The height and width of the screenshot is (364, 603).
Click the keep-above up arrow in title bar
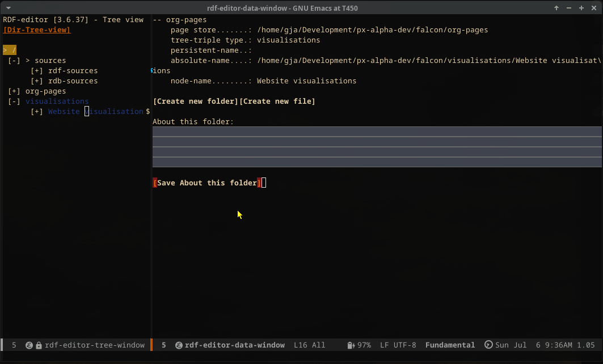pos(556,8)
